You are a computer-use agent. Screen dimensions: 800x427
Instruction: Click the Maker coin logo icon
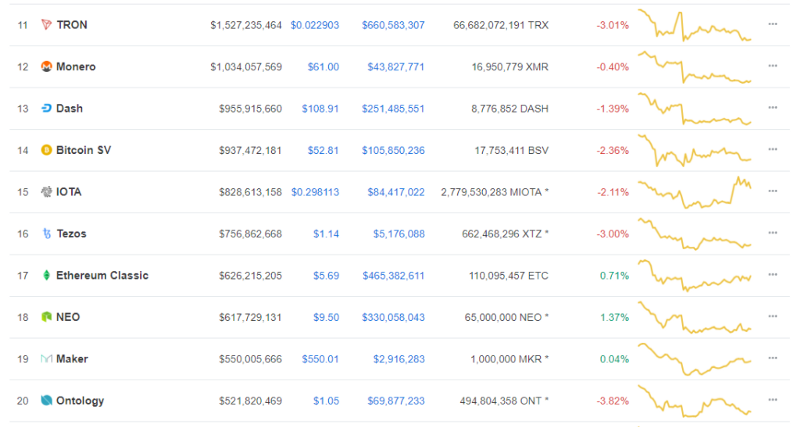[x=46, y=359]
